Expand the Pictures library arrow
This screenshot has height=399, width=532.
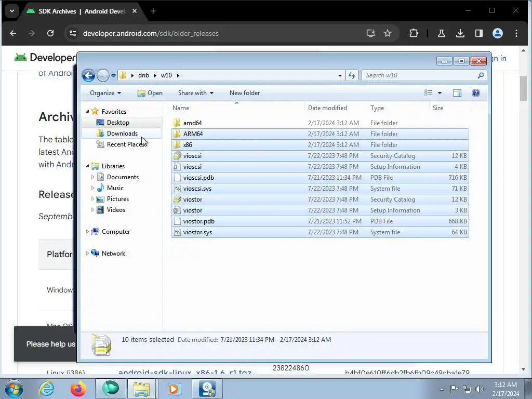tap(92, 199)
